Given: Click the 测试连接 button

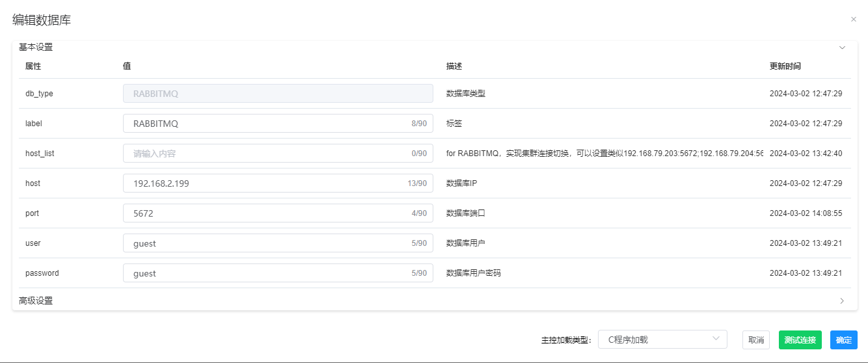Looking at the screenshot, I should (x=800, y=340).
